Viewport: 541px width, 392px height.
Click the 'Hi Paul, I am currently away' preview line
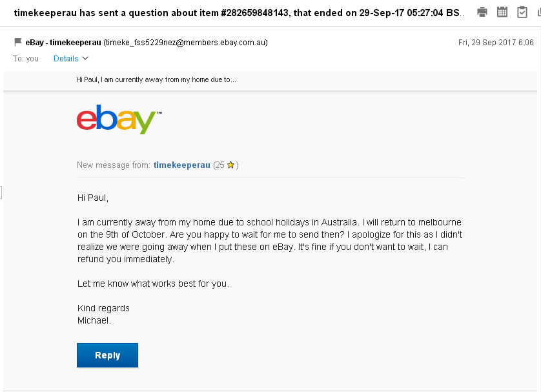click(x=156, y=80)
